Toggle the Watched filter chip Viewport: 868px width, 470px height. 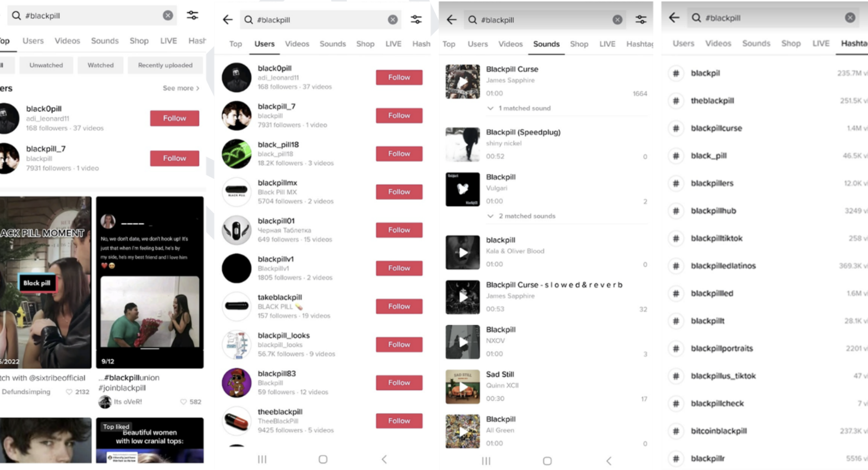coord(100,65)
